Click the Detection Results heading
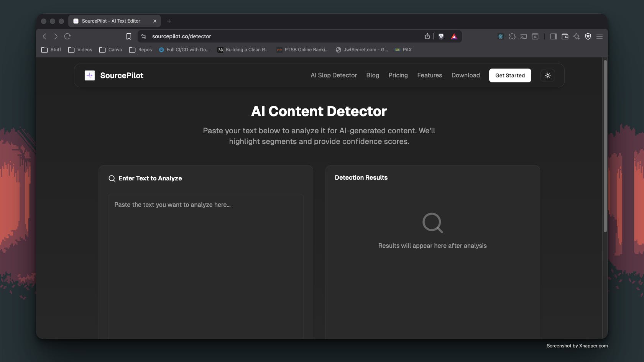 click(x=361, y=178)
